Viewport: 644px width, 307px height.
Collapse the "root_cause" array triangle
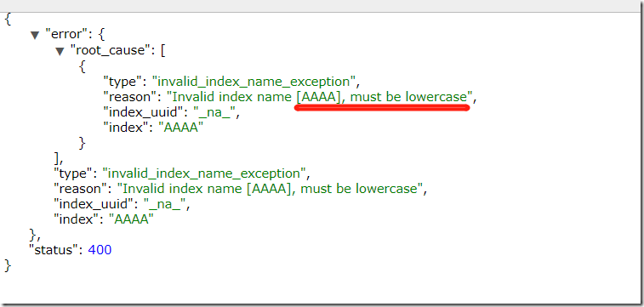point(60,51)
